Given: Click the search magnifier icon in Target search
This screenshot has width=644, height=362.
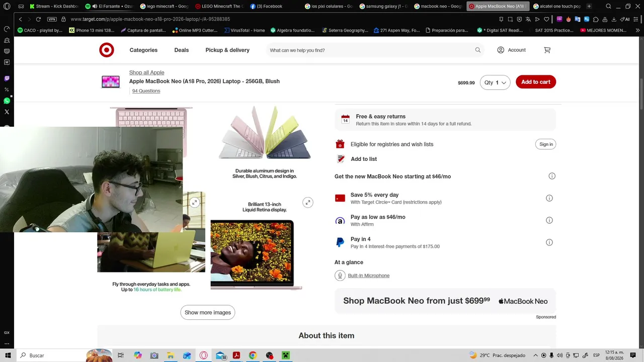Looking at the screenshot, I should click(477, 50).
